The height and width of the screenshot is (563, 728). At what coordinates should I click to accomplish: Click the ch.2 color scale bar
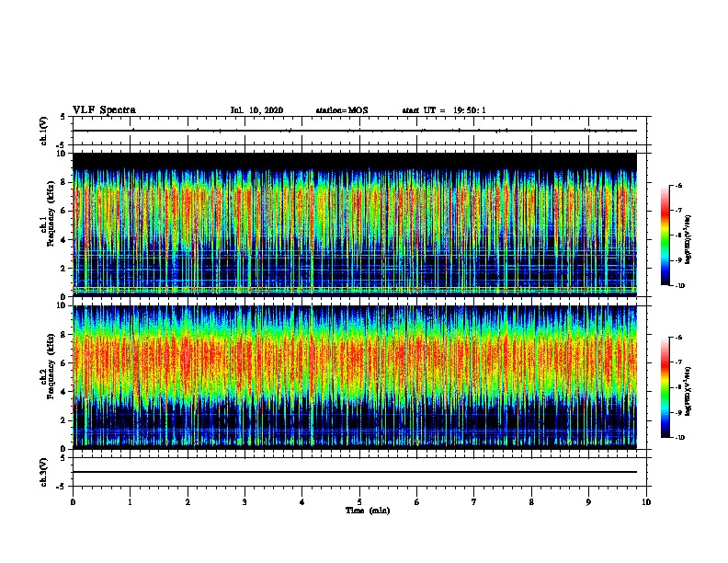[x=665, y=387]
